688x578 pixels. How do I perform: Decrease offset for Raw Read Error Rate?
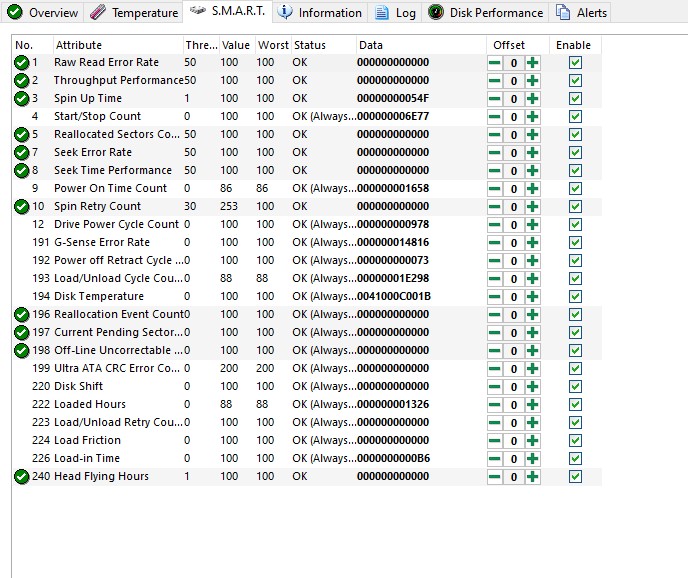coord(494,63)
